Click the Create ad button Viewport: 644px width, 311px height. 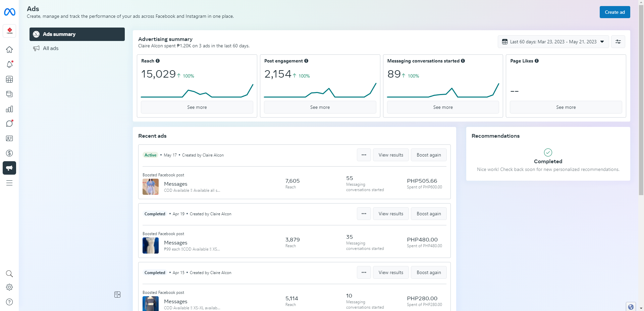(x=614, y=12)
